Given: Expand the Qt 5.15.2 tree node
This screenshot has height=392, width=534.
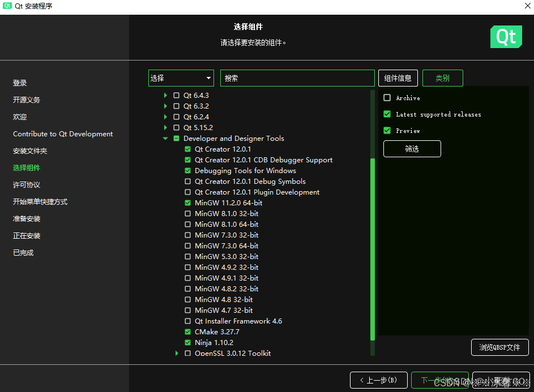Looking at the screenshot, I should (x=165, y=128).
